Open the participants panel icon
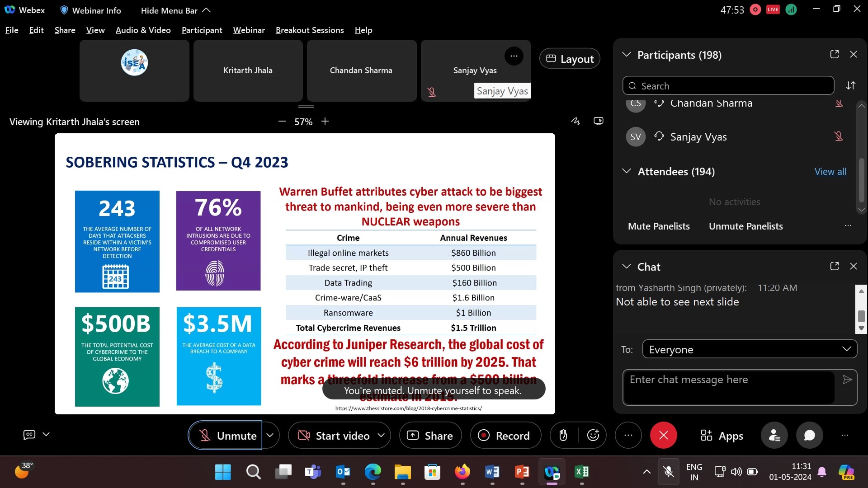This screenshot has width=868, height=488. tap(774, 436)
